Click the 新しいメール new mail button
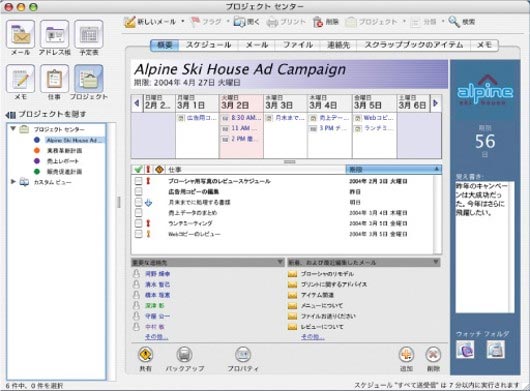 [150, 22]
